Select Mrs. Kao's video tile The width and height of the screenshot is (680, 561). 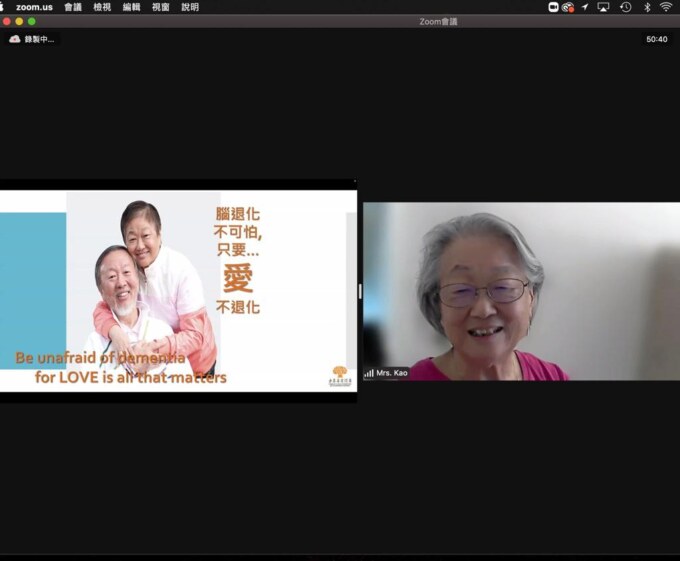520,291
